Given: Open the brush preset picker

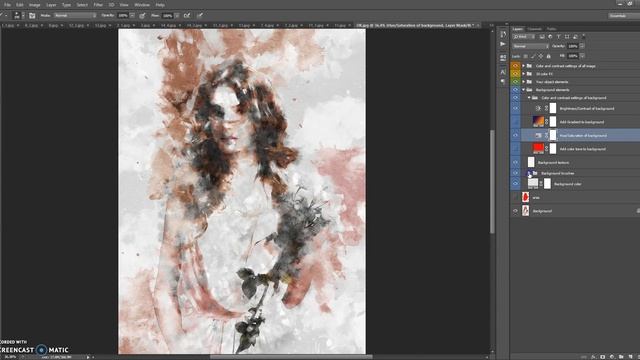Looking at the screenshot, I should click(18, 16).
